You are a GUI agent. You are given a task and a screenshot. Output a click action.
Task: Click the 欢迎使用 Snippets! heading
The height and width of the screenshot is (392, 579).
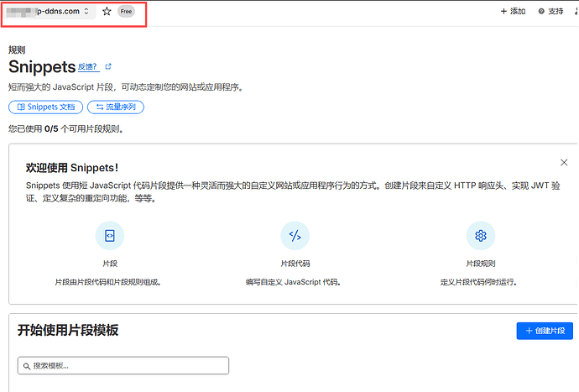click(72, 168)
